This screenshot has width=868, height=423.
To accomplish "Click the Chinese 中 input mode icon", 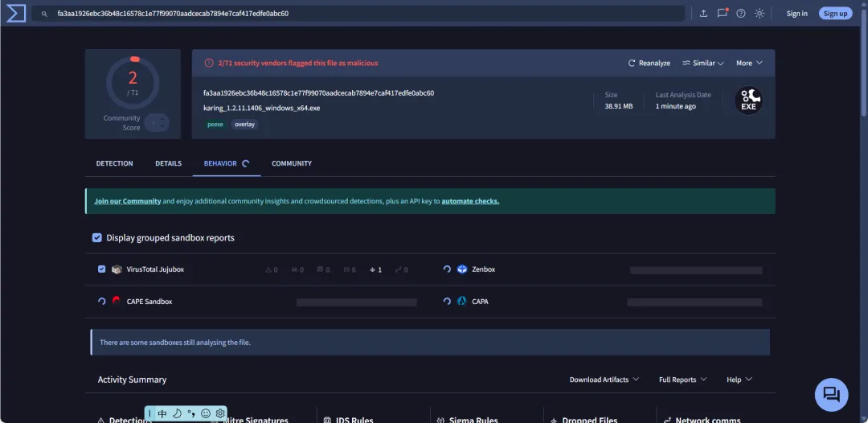I will tap(162, 413).
